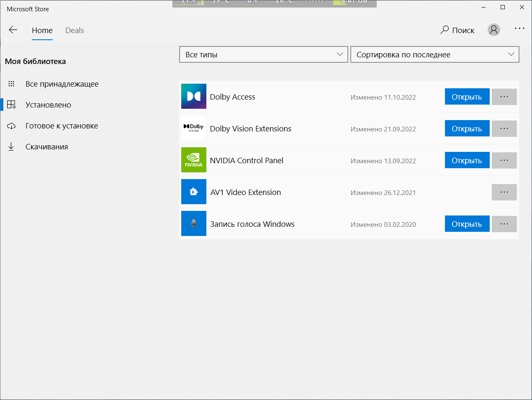This screenshot has height=400, width=532.
Task: Click the Dolby Access app icon
Action: [x=194, y=96]
